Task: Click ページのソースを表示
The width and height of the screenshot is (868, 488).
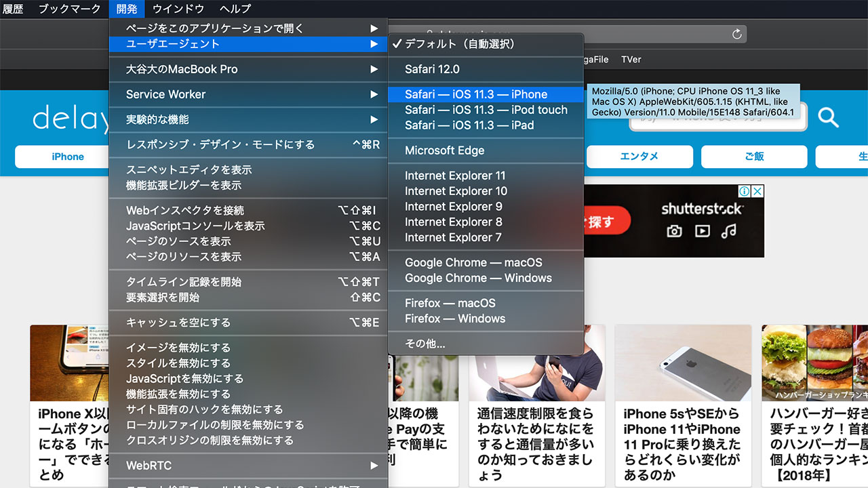Action: pos(248,241)
